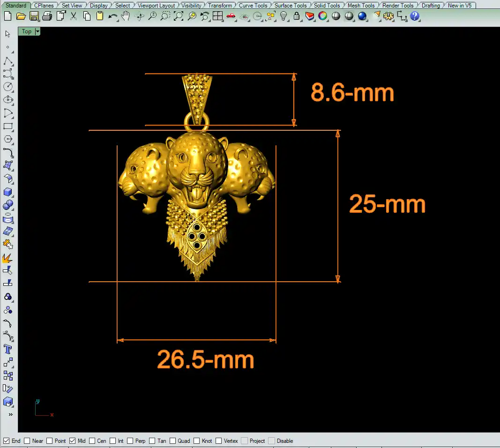Image resolution: width=500 pixels, height=448 pixels.
Task: Select the Text object tool
Action: 8,349
